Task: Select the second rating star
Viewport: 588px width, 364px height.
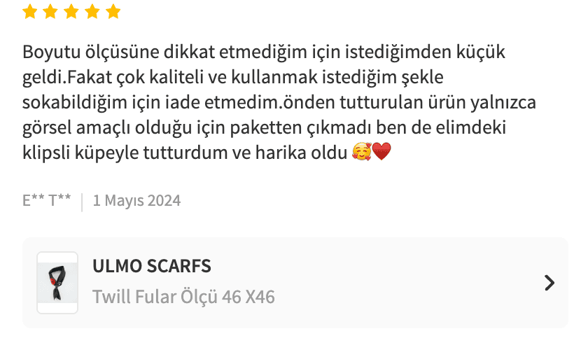Action: coord(50,11)
